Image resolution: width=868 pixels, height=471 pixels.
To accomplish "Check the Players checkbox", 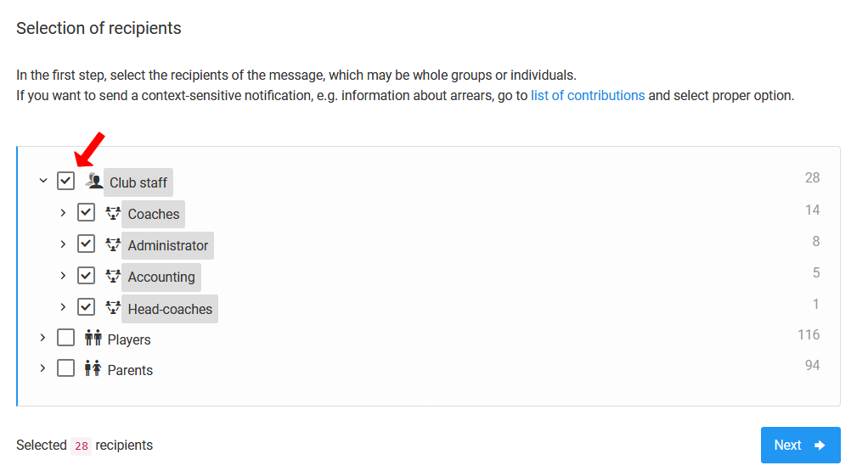I will (x=65, y=338).
